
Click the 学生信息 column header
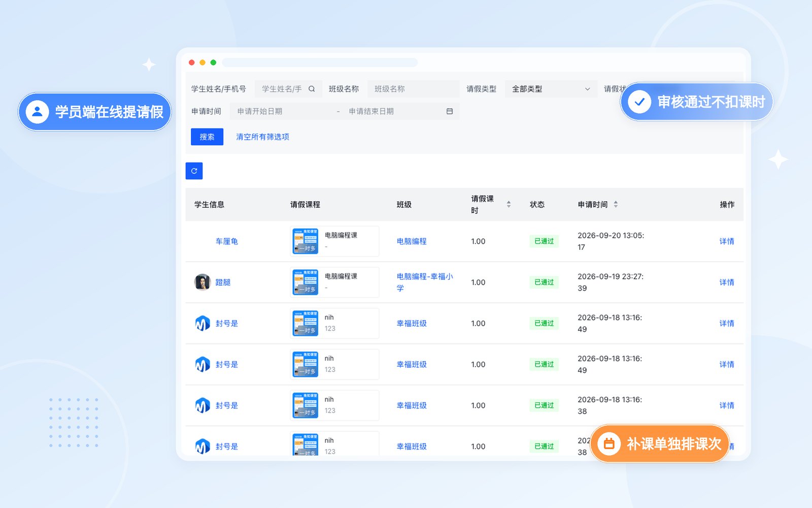[x=209, y=204]
